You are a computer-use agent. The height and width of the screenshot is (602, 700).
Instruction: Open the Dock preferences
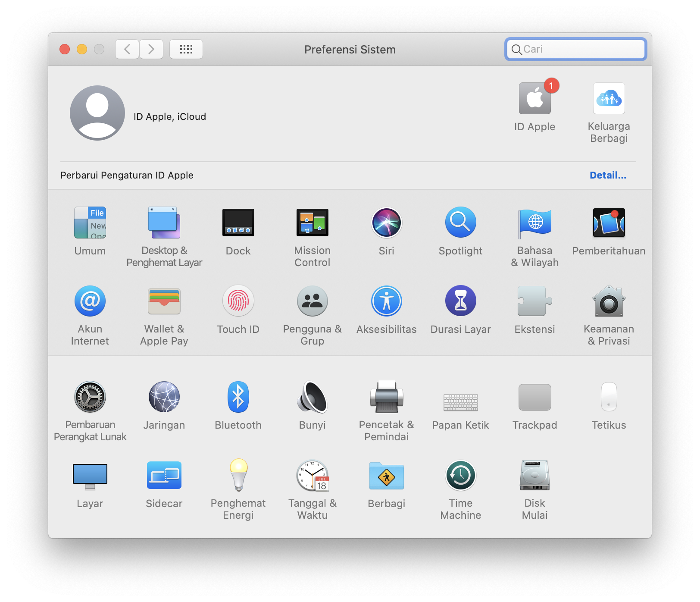click(x=238, y=223)
